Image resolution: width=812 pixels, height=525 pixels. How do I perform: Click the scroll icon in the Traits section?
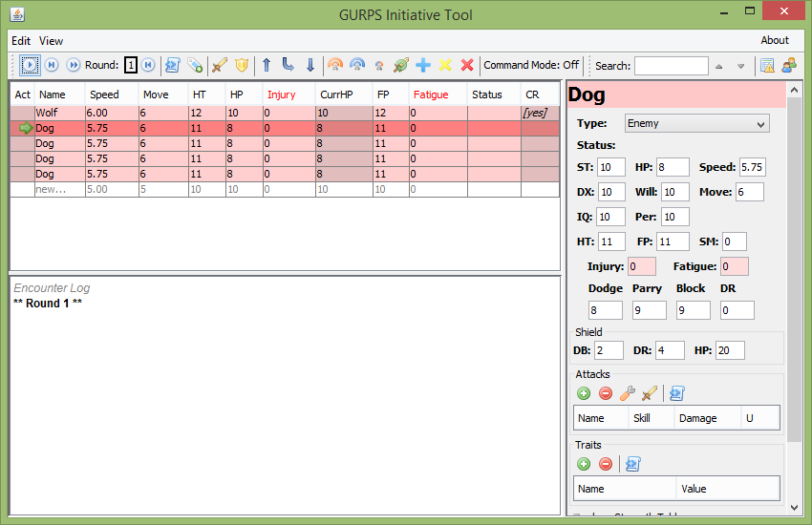click(632, 464)
